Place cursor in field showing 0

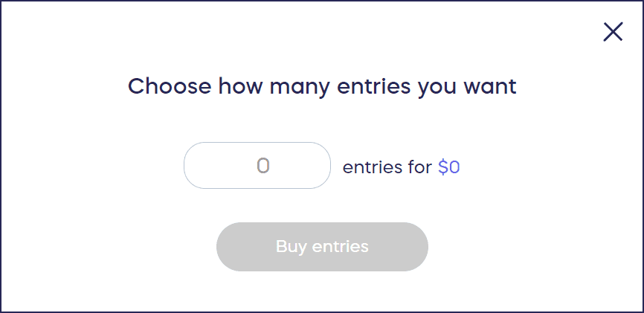[257, 166]
